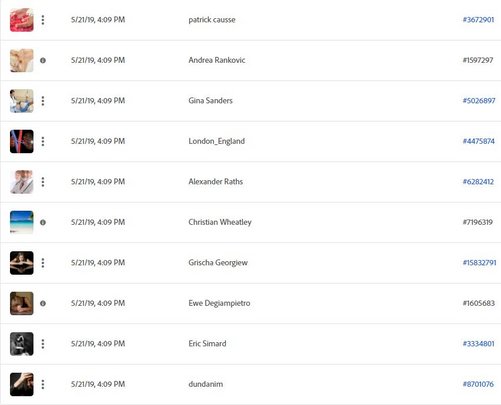This screenshot has height=405, width=501.
Task: Open more options for London_England row
Action: (43, 141)
